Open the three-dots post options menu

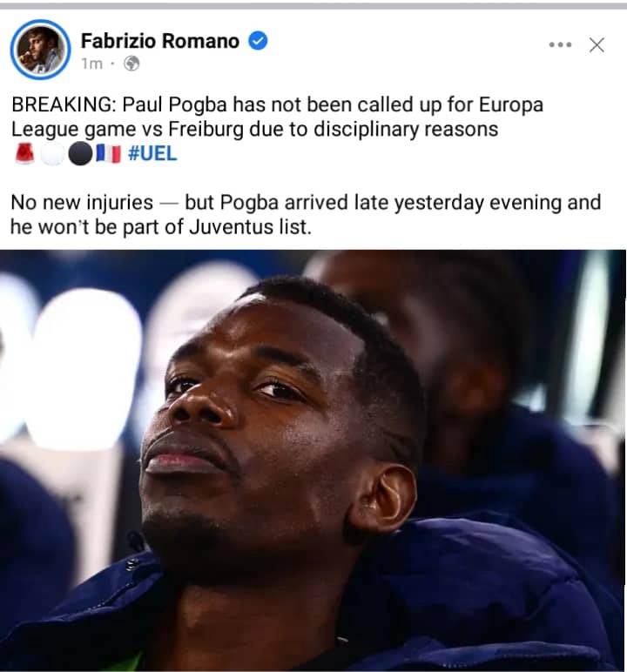pos(560,44)
